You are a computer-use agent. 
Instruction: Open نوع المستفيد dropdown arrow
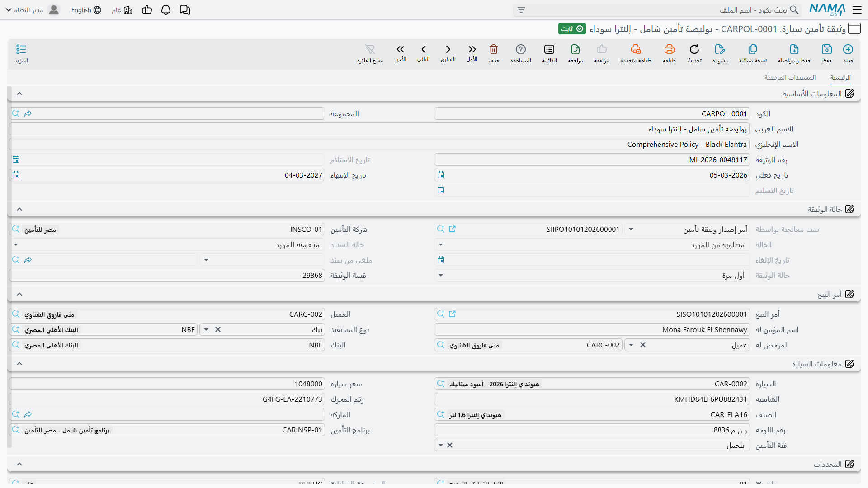pos(206,330)
